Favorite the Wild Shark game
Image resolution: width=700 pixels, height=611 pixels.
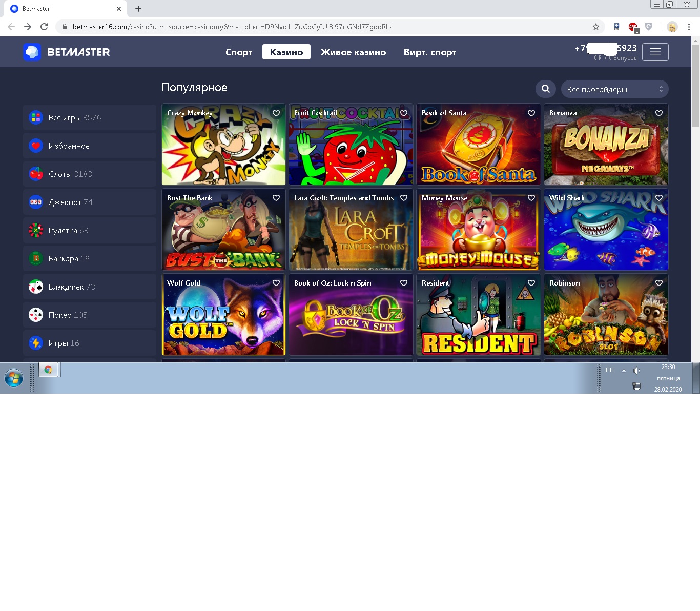(659, 198)
